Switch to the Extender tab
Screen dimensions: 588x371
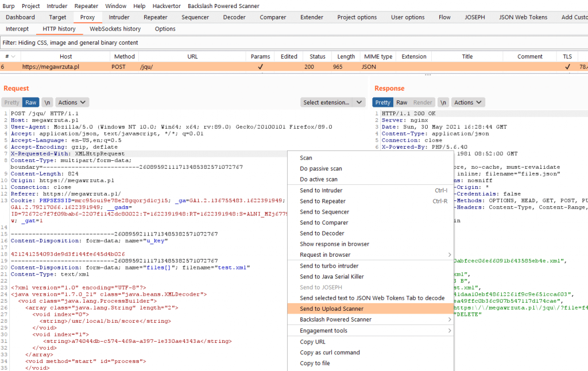tap(312, 17)
